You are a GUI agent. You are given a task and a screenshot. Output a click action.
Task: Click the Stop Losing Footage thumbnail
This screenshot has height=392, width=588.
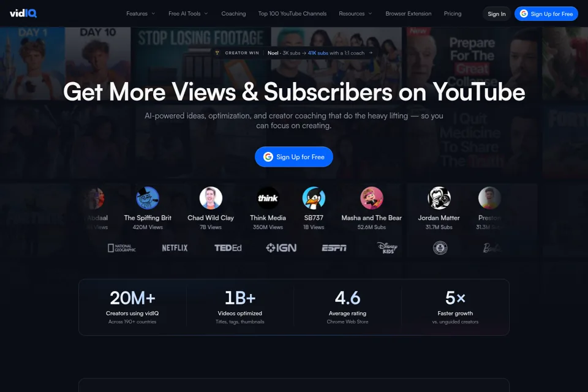coord(201,64)
